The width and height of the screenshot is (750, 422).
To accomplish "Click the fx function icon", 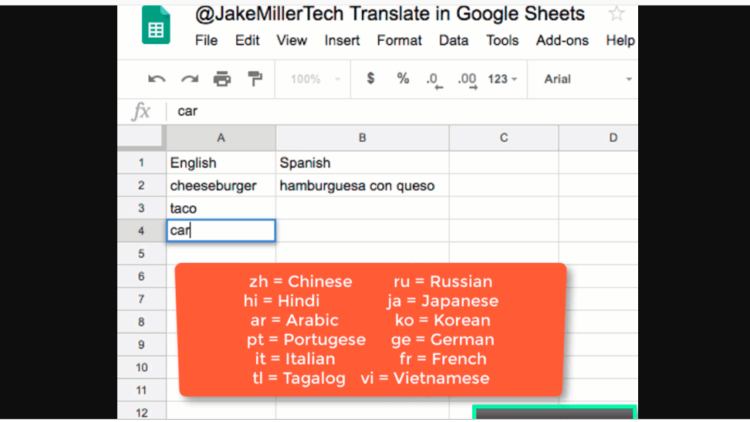I will 141,111.
